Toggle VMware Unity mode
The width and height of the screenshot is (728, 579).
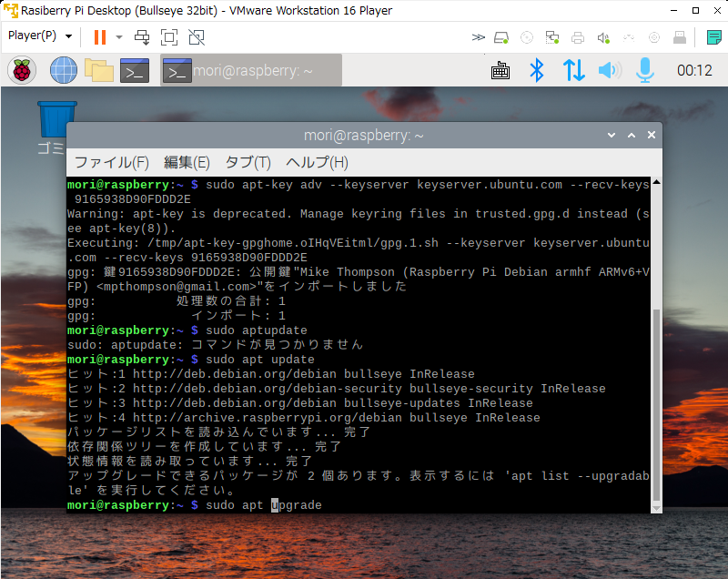click(x=197, y=37)
